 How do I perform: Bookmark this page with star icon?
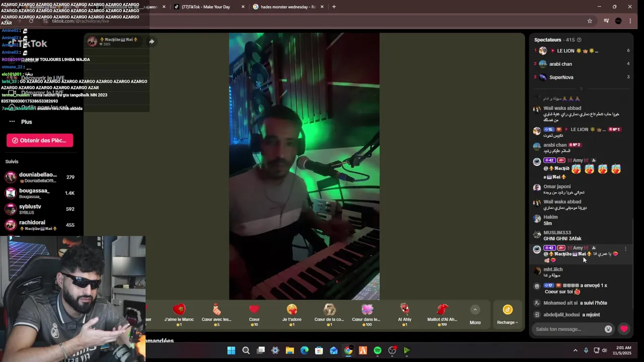[x=590, y=21]
